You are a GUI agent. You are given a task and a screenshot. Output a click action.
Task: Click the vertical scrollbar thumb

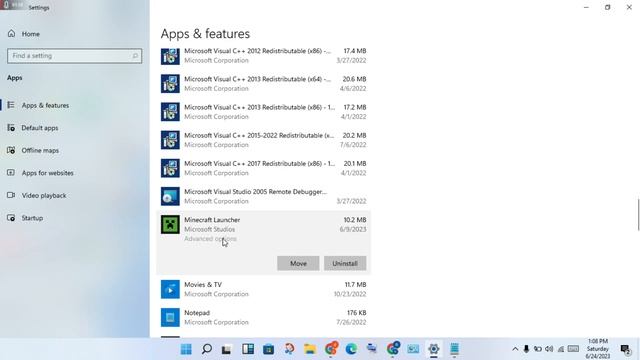click(x=638, y=215)
